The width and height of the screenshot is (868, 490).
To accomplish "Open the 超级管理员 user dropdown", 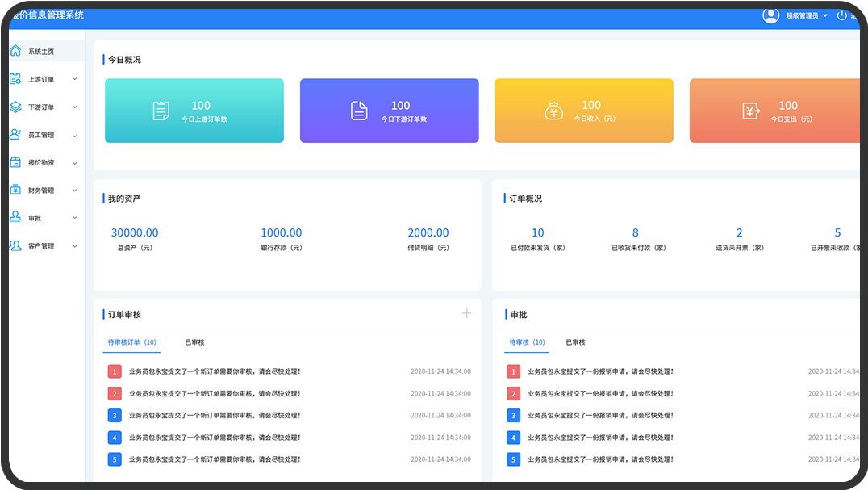I will (806, 15).
